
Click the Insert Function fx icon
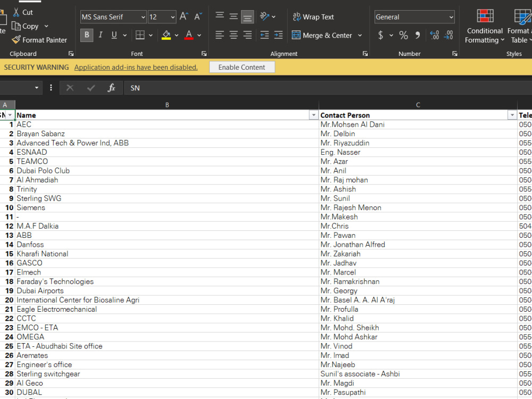[111, 88]
